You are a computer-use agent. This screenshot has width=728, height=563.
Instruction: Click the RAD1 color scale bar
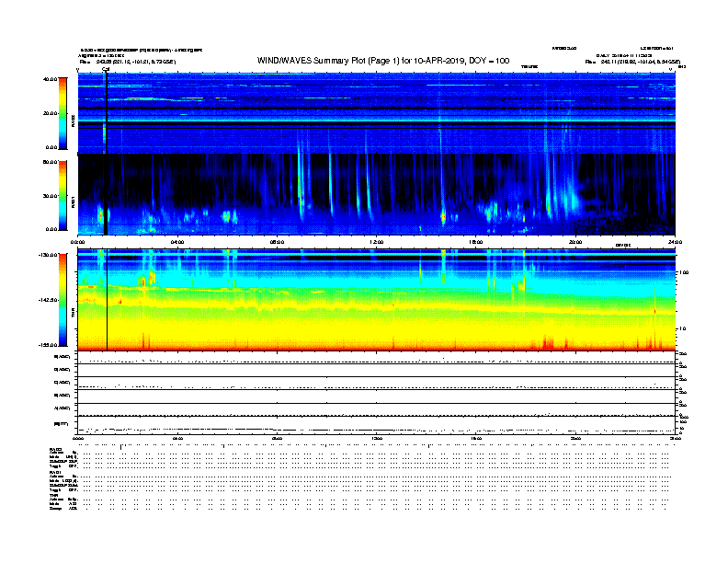tap(63, 196)
